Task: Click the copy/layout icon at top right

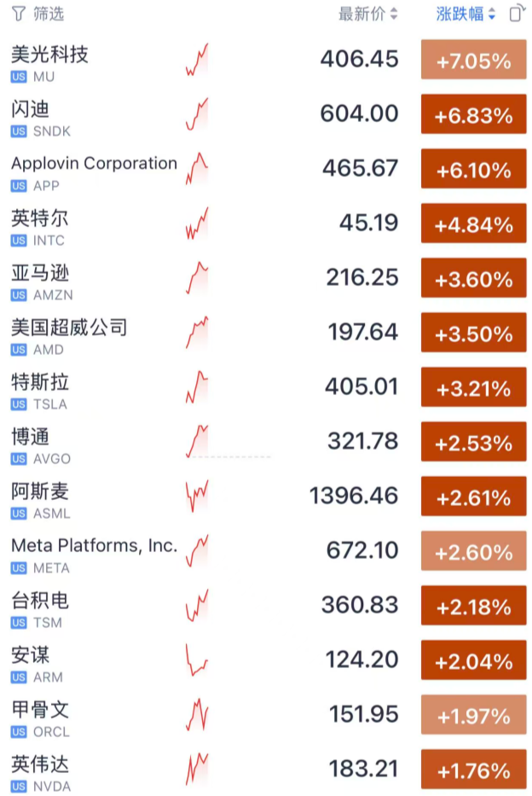Action: point(516,14)
